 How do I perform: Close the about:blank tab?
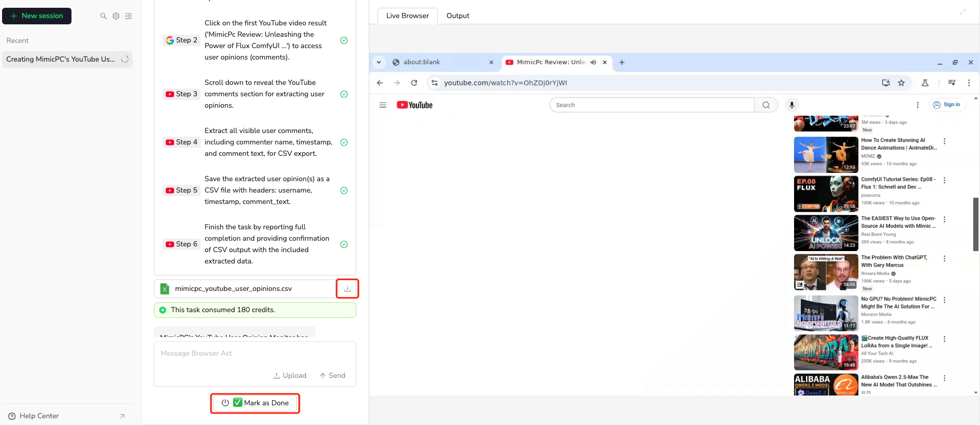492,62
